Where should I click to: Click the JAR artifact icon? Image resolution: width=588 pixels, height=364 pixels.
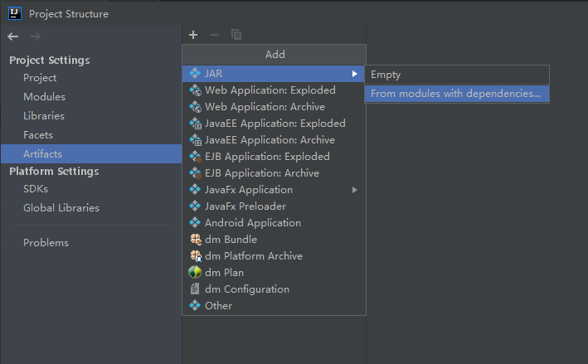(x=195, y=74)
